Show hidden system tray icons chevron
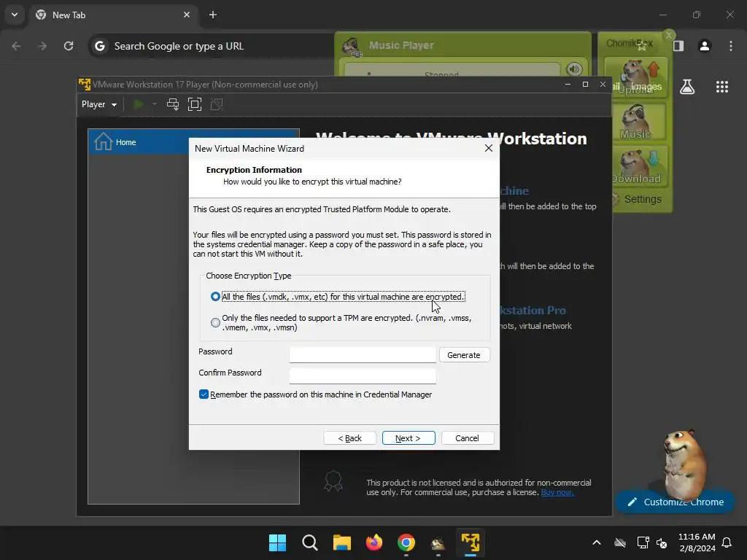The width and height of the screenshot is (747, 560). click(597, 542)
